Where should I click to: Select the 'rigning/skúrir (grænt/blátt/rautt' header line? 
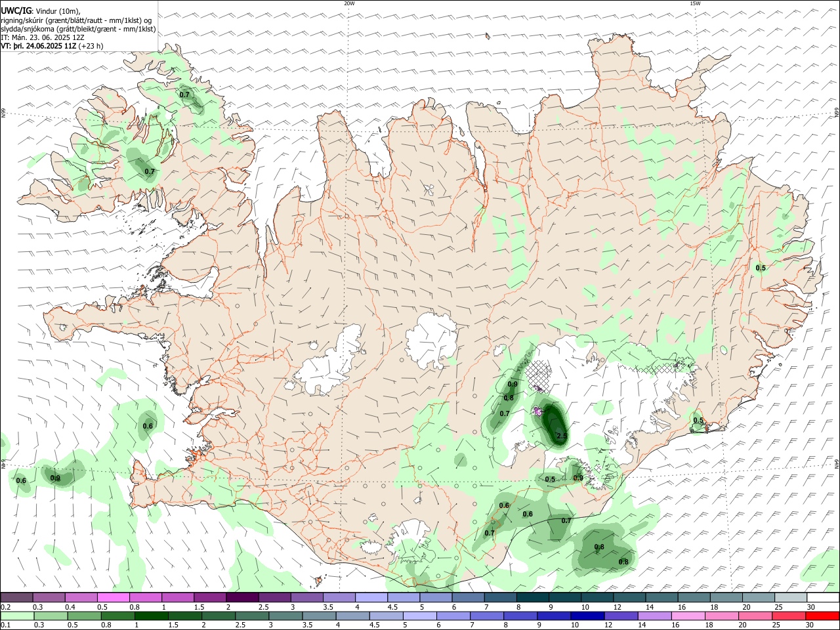(x=77, y=20)
